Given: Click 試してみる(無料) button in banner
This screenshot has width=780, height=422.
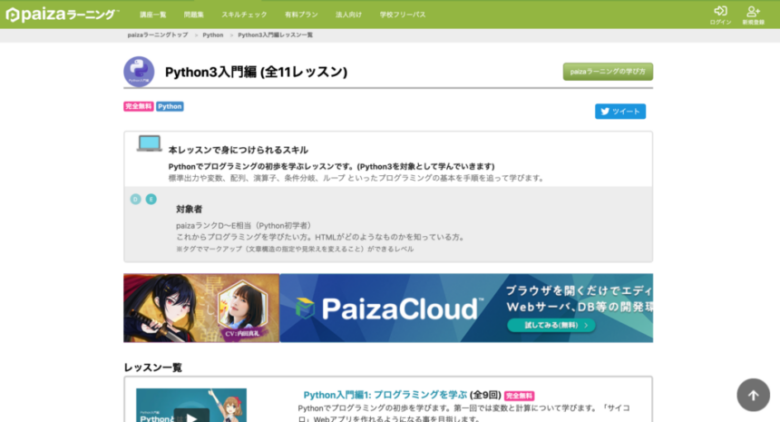Looking at the screenshot, I should [x=551, y=325].
